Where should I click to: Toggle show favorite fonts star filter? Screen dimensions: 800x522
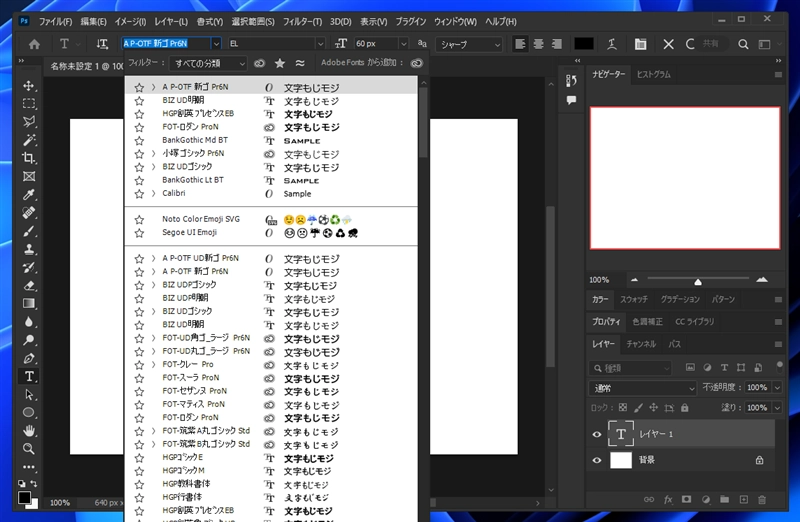(x=280, y=63)
